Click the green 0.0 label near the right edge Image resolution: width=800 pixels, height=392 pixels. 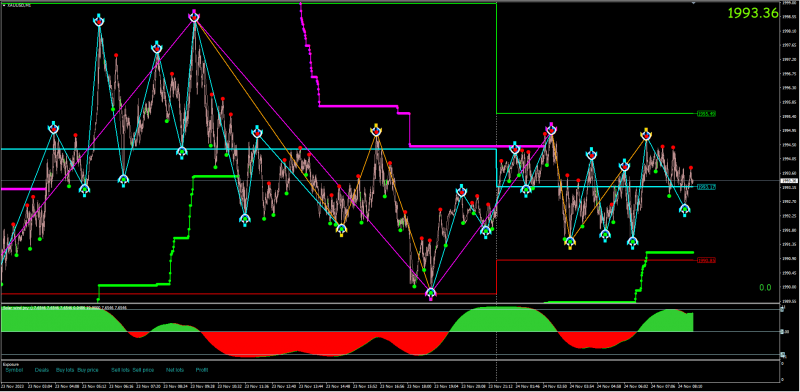(x=765, y=288)
